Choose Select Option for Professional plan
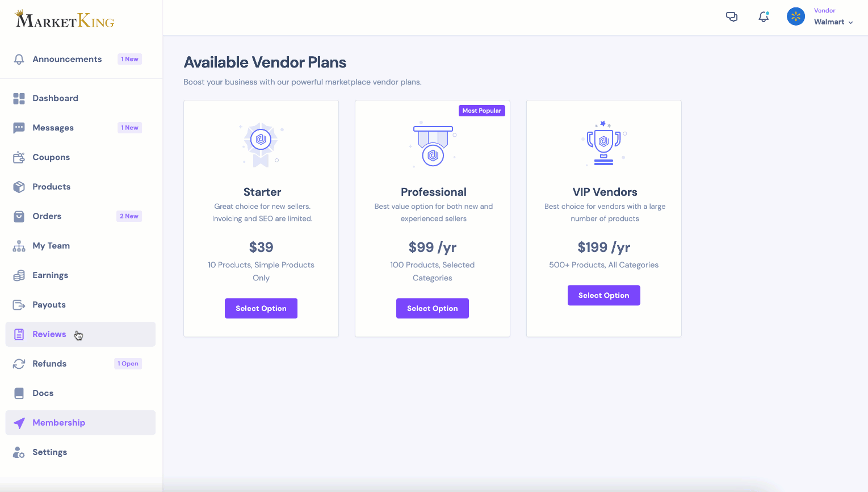 tap(433, 308)
